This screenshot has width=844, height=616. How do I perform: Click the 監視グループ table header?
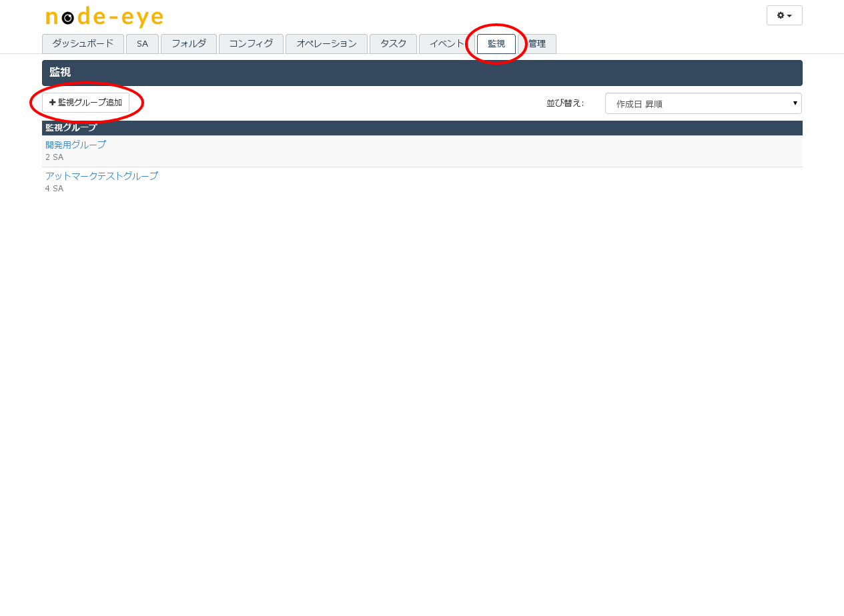tap(422, 128)
